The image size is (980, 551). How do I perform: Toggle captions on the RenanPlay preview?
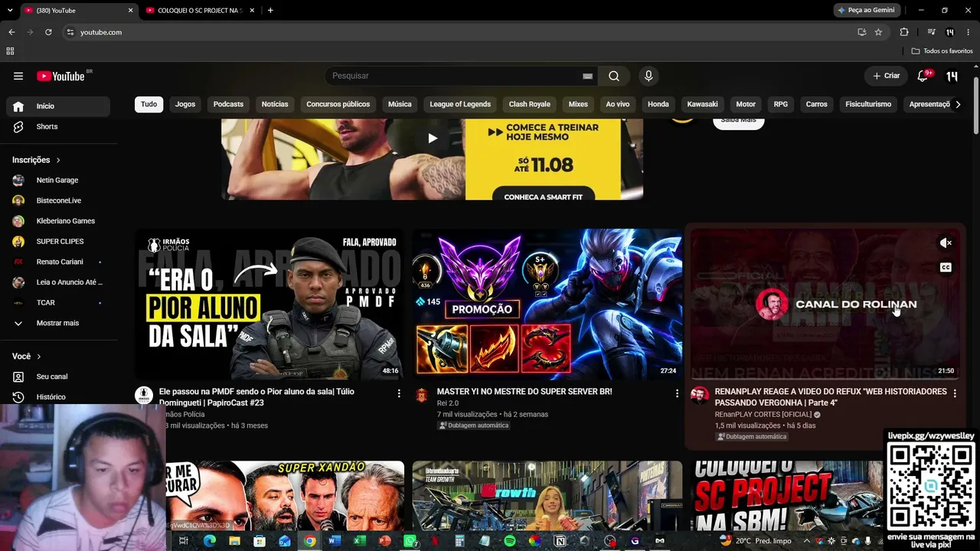[946, 268]
